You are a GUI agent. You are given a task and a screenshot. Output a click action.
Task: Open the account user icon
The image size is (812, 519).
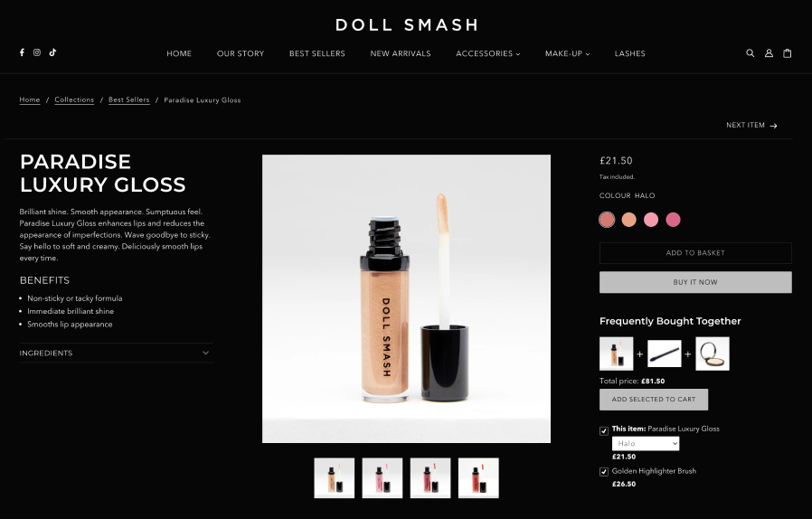click(x=769, y=52)
